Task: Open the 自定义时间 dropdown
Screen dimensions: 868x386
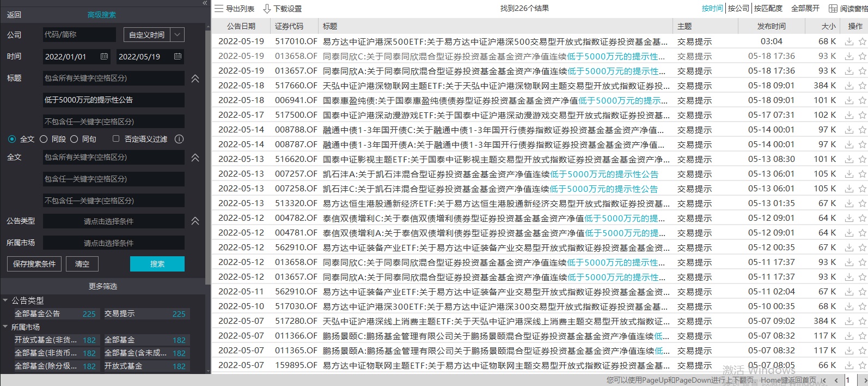Action: point(178,35)
